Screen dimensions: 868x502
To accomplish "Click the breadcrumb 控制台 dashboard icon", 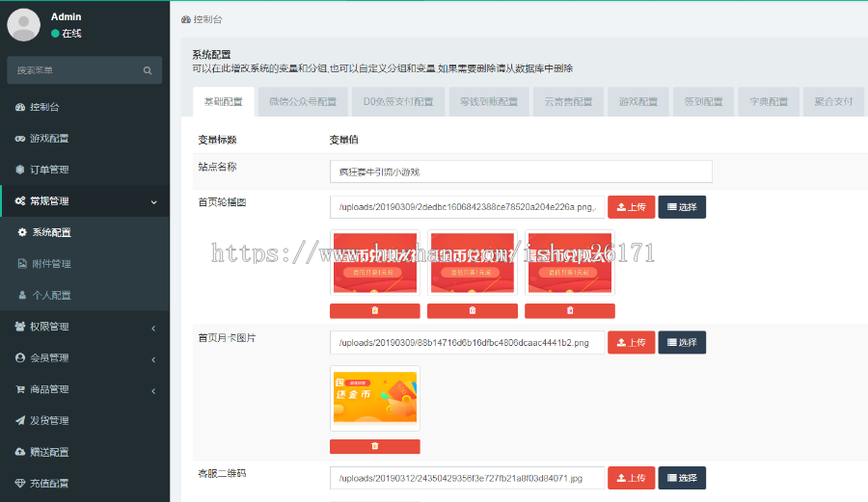I will point(186,19).
